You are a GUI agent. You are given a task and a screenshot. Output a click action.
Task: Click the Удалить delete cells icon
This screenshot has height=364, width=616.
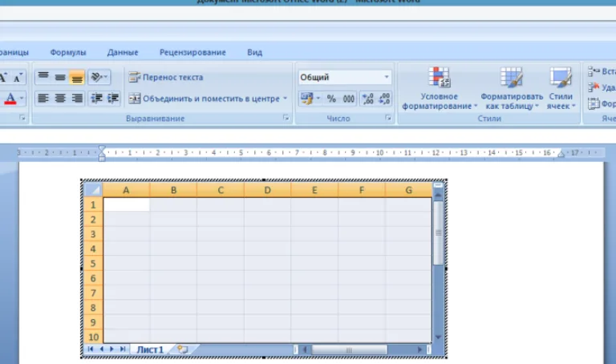[x=594, y=87]
